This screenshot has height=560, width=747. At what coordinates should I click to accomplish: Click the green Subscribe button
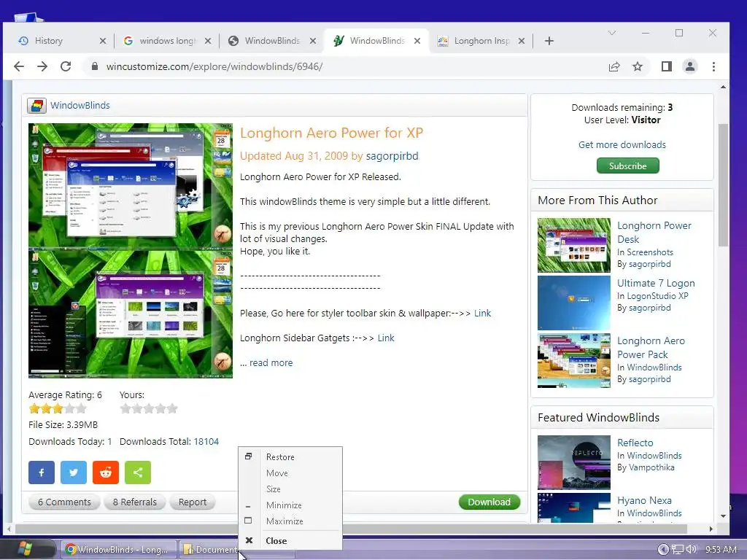click(628, 166)
